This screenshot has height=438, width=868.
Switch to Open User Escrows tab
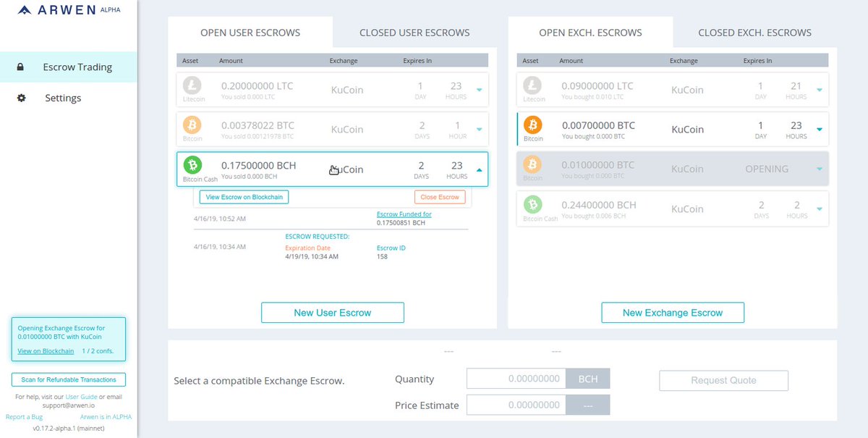[x=250, y=33]
